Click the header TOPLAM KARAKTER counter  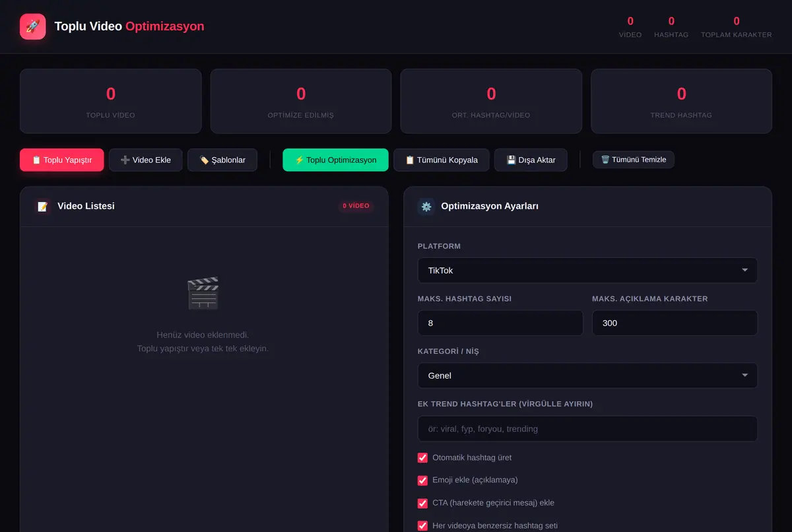point(737,26)
